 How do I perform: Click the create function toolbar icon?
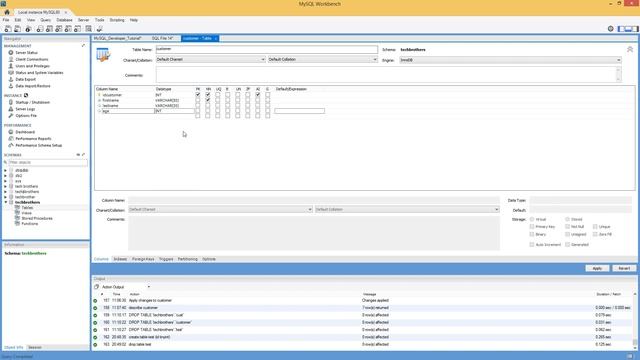(x=78, y=29)
